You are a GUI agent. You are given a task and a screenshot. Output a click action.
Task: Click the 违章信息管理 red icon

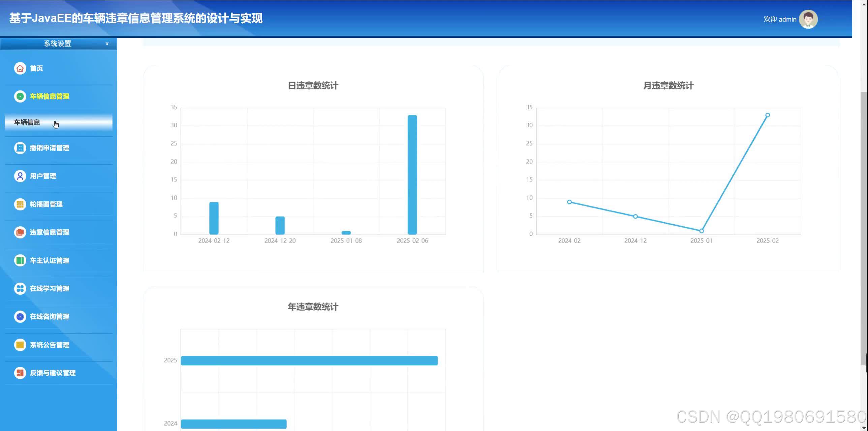pyautogui.click(x=20, y=232)
